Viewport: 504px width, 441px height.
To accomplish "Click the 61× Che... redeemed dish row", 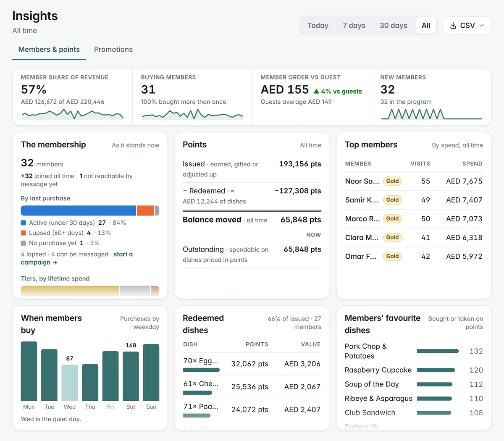I will [x=252, y=387].
